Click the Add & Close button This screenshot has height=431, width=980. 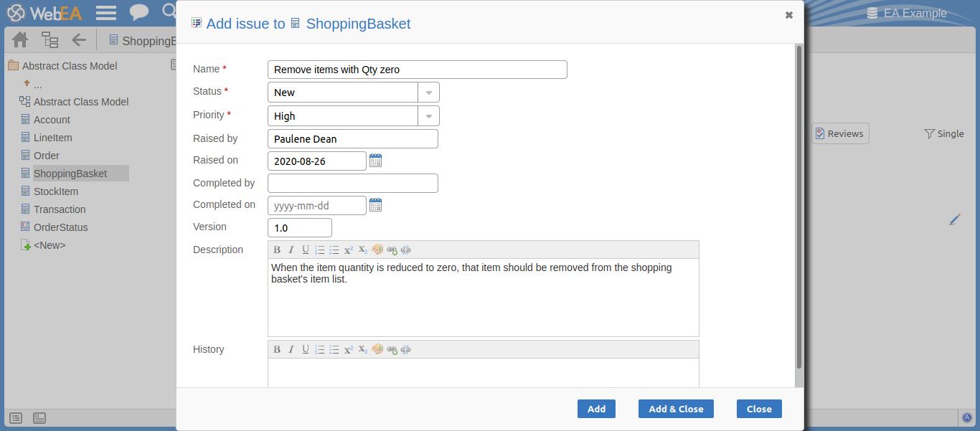click(x=676, y=409)
